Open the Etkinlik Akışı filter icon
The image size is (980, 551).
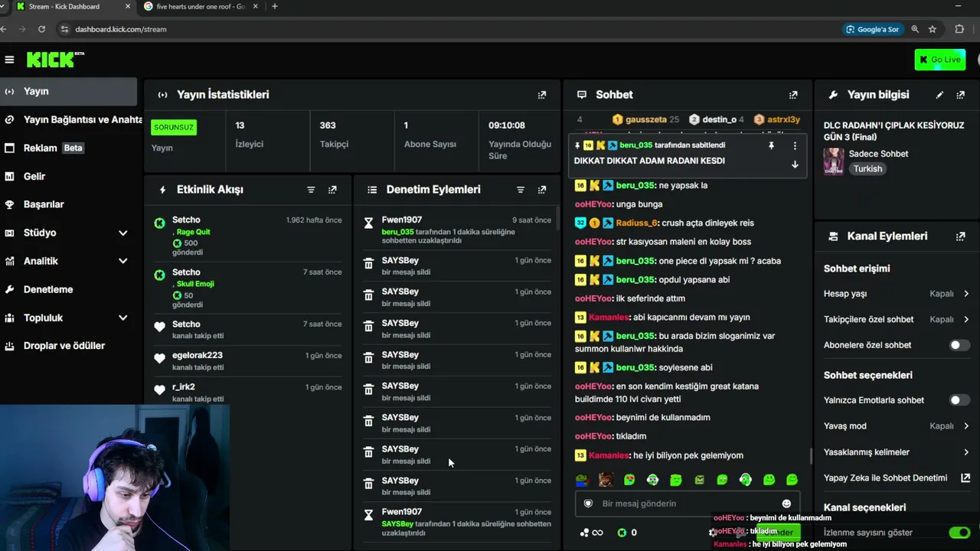click(x=311, y=190)
